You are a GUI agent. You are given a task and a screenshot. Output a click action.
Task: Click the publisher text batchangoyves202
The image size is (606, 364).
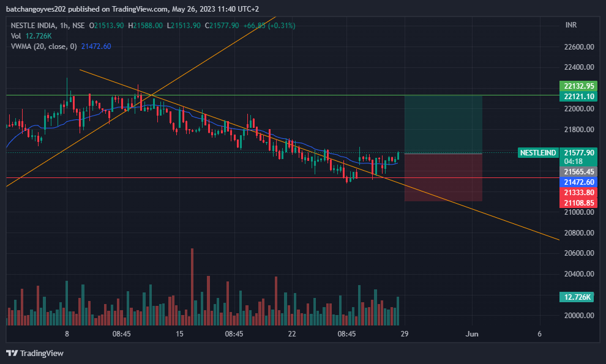(36, 9)
